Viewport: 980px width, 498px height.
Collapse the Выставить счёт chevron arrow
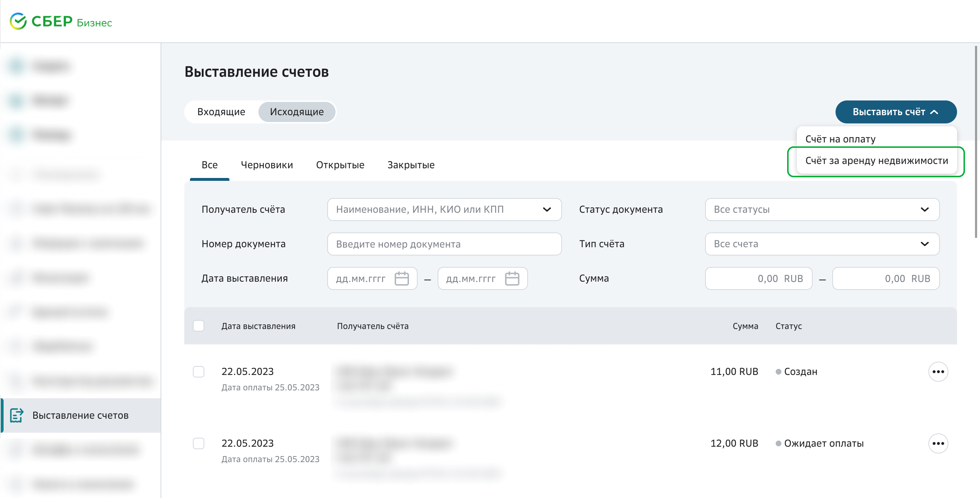(x=934, y=112)
